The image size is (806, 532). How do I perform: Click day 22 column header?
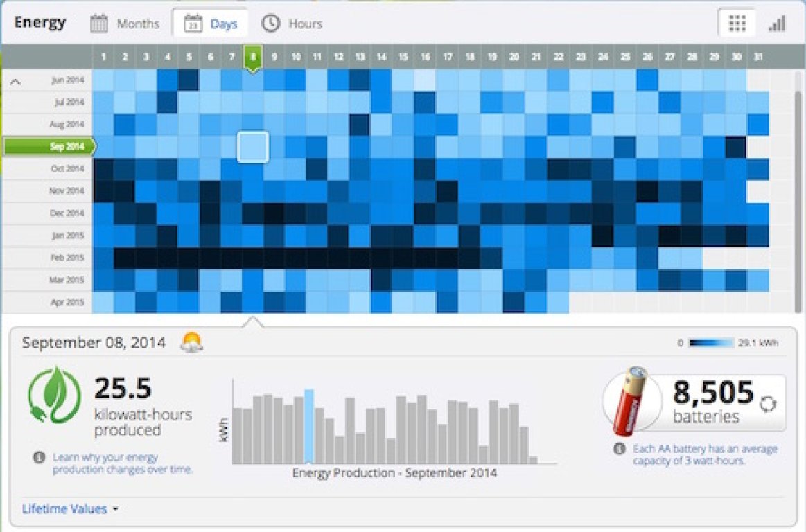559,57
